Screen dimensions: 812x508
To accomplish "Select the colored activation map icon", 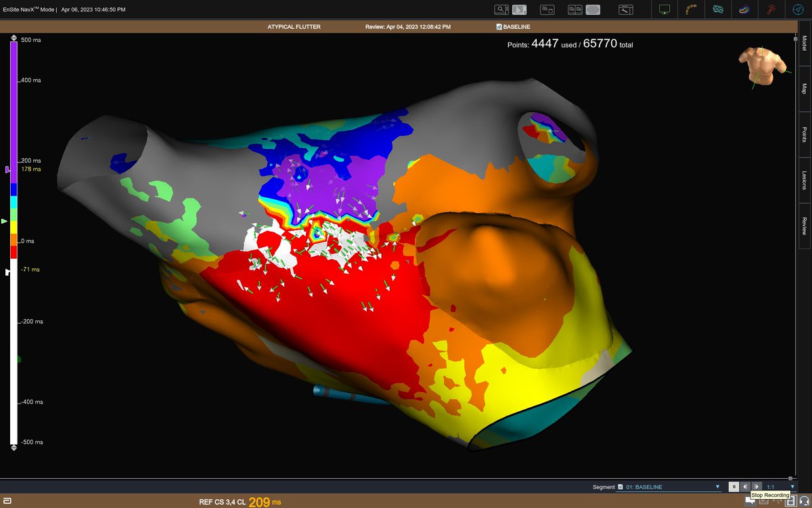I will point(744,9).
